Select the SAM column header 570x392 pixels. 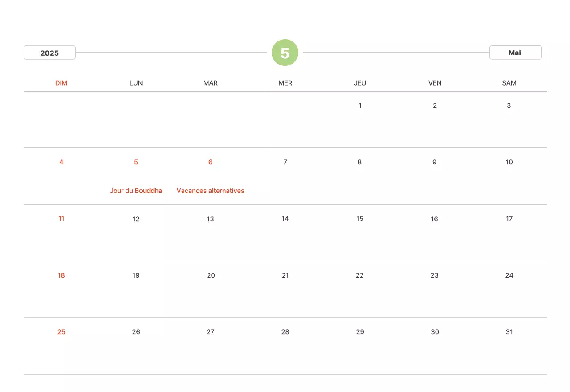[x=509, y=83]
